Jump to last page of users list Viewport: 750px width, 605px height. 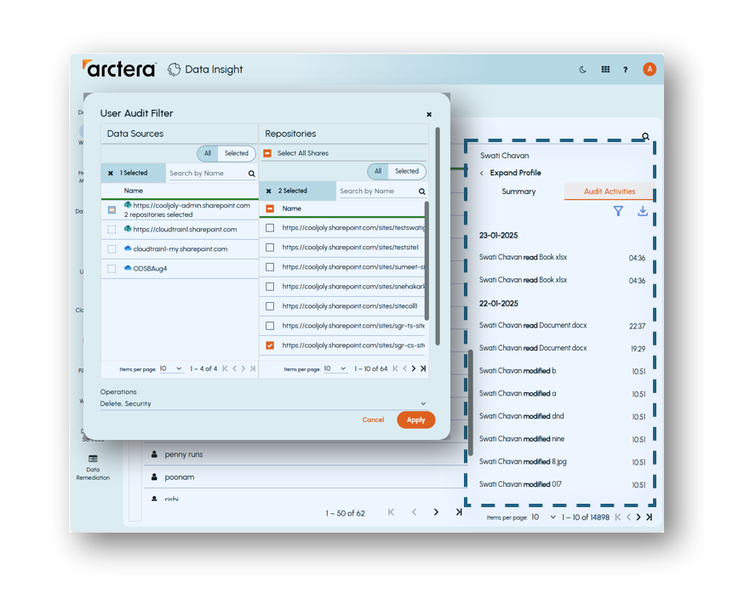[x=459, y=512]
